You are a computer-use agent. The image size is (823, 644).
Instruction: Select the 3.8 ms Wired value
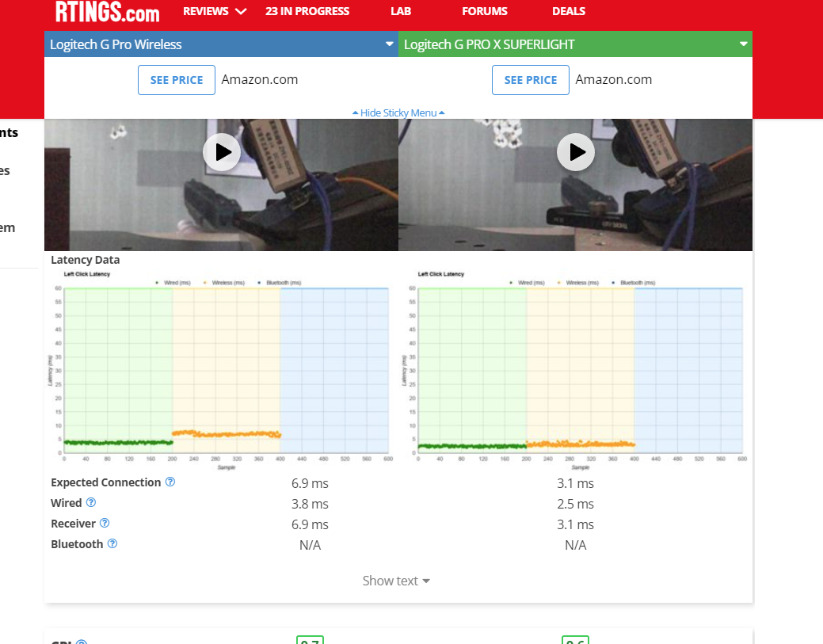coord(310,504)
